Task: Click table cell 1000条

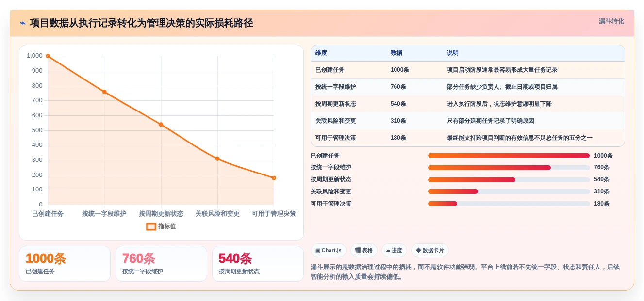Action: 400,70
